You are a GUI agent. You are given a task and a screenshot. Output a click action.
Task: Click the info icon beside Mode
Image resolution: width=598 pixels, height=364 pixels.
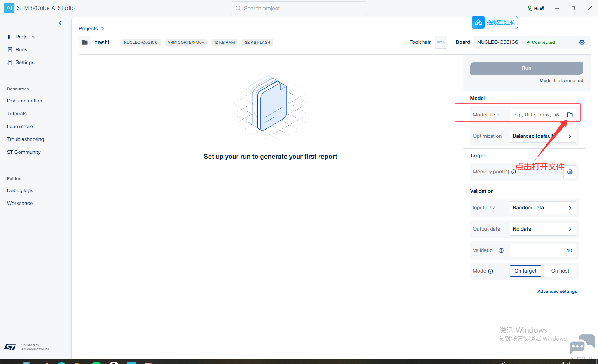click(x=491, y=271)
